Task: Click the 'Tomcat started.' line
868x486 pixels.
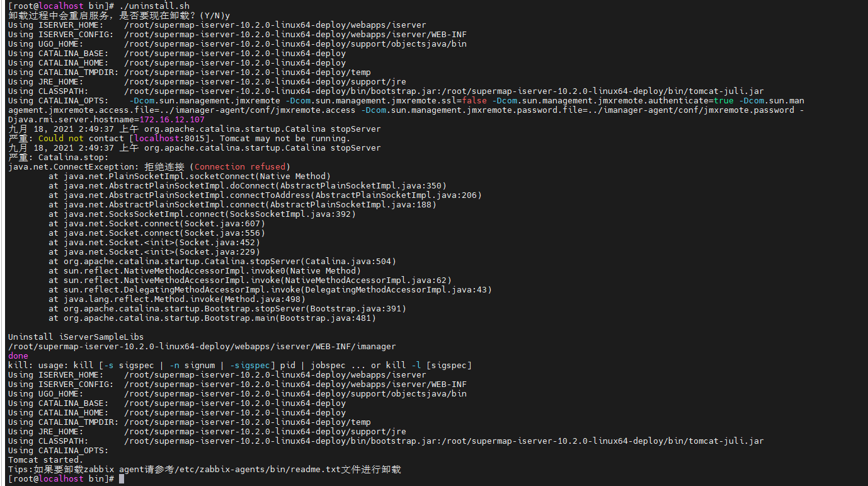Action: tap(46, 460)
